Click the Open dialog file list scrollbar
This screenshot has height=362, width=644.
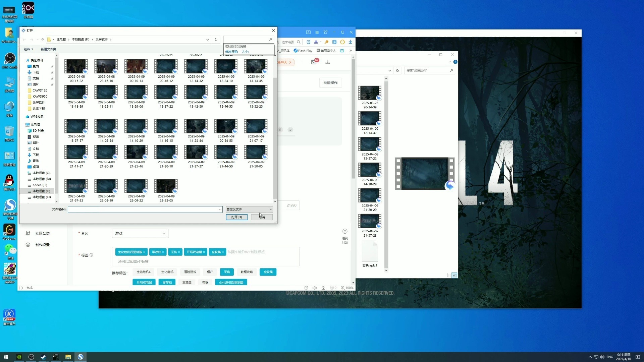pos(275,137)
